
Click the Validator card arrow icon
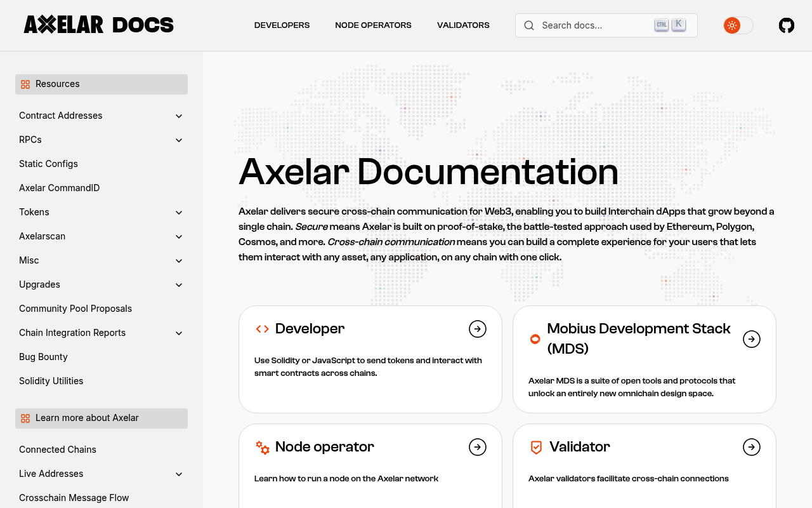click(752, 447)
